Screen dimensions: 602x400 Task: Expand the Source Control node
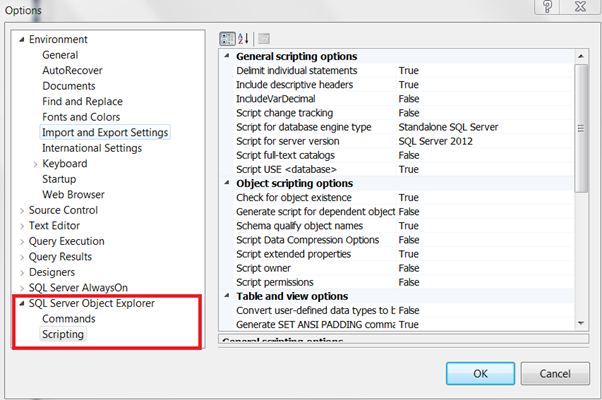click(x=21, y=211)
